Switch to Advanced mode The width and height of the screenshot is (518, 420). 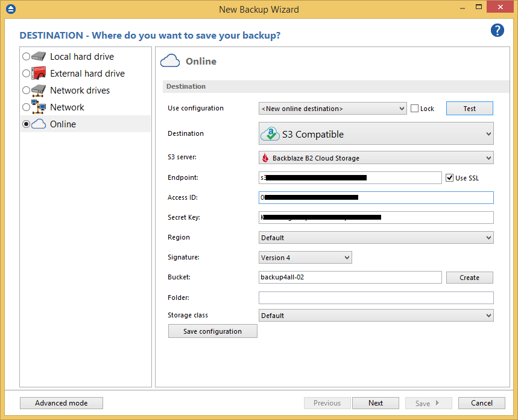pyautogui.click(x=62, y=403)
